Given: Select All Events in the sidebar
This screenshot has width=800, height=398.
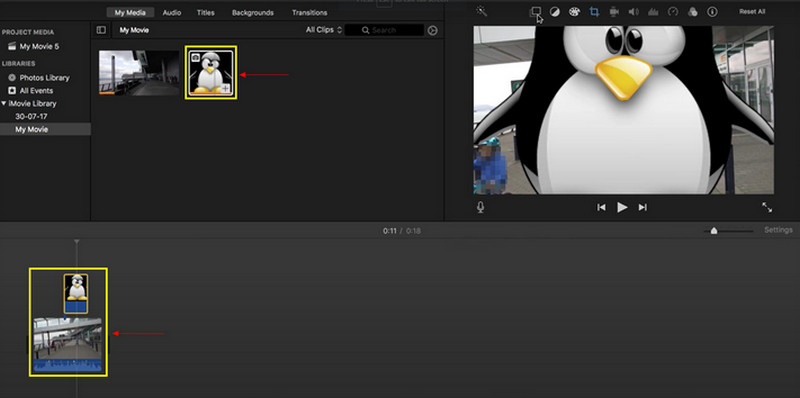Looking at the screenshot, I should (x=36, y=91).
